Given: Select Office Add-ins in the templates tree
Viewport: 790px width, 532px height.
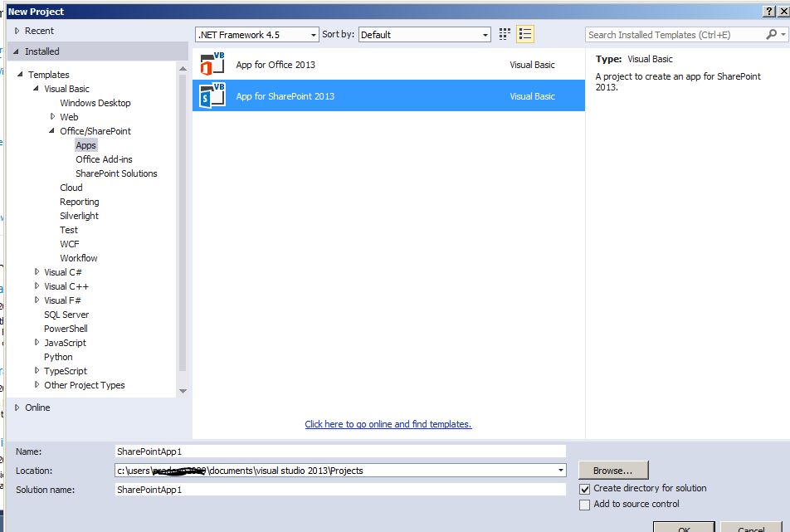Looking at the screenshot, I should 104,159.
